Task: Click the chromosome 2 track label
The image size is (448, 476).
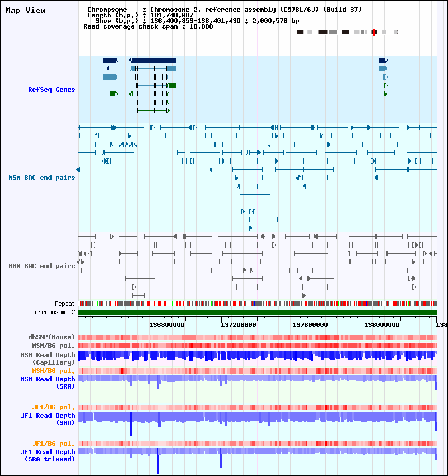Action: coord(55,312)
